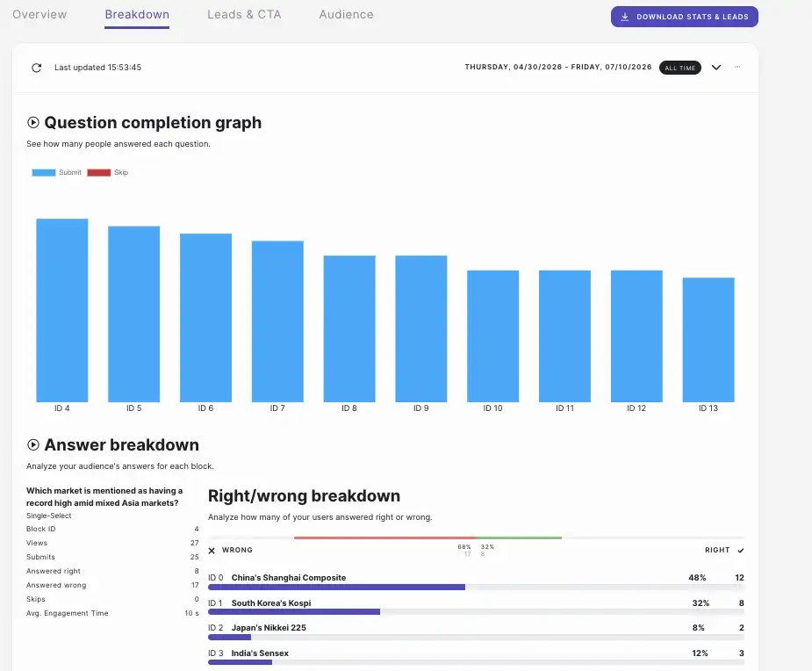Click "Japan's Nikkei 225" answer label

pos(269,627)
